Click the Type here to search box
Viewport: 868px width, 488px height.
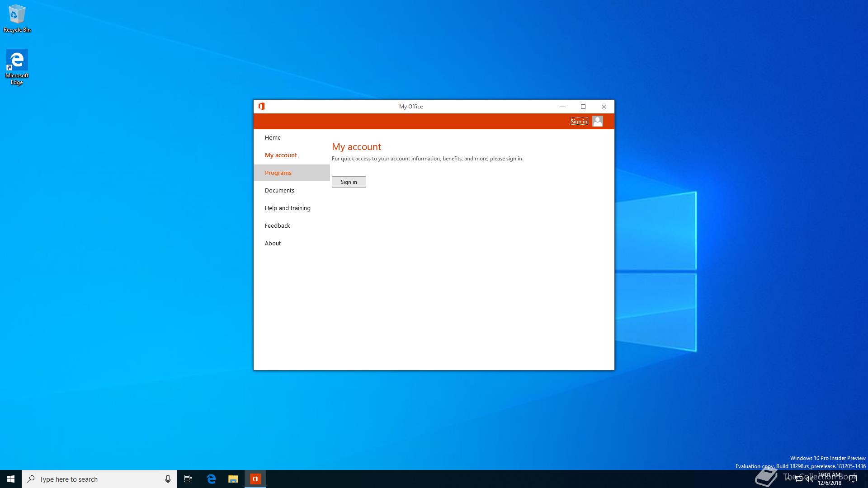(95, 479)
